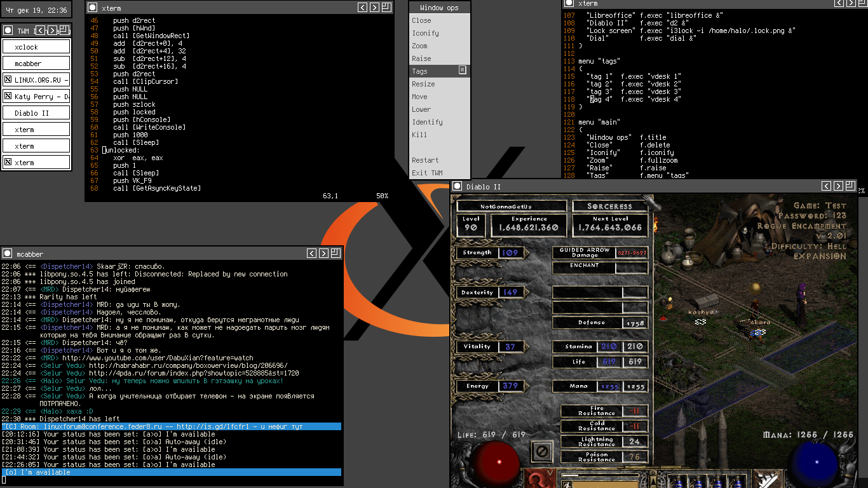Click the iconified marker next to LINUX.ORG.RU
868x488 pixels.
point(8,80)
